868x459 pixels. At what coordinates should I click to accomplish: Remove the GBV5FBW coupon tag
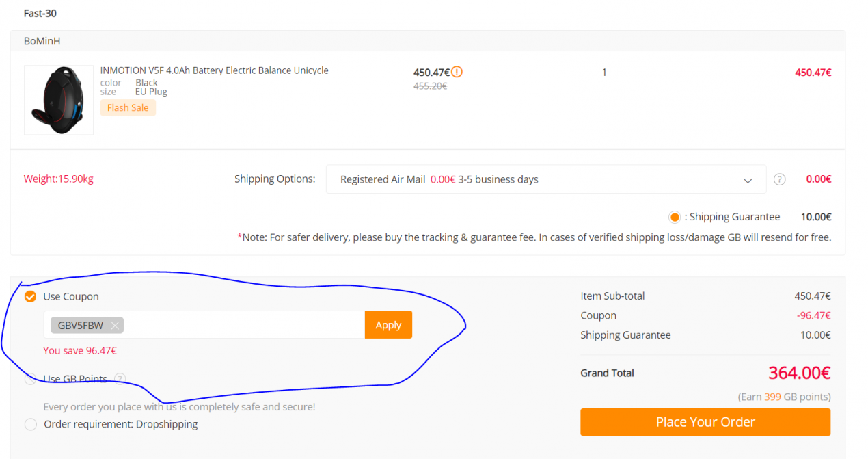115,326
